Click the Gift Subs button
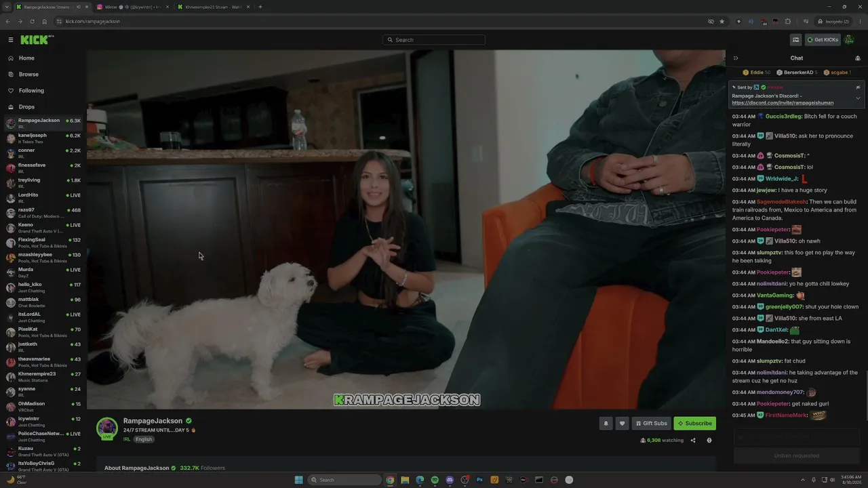This screenshot has width=868, height=488. point(651,424)
